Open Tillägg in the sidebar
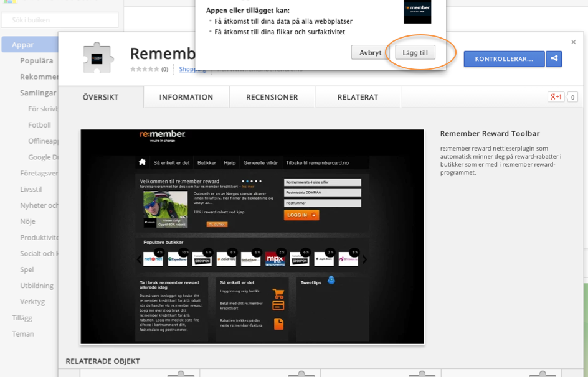This screenshot has width=588, height=377. [x=22, y=318]
